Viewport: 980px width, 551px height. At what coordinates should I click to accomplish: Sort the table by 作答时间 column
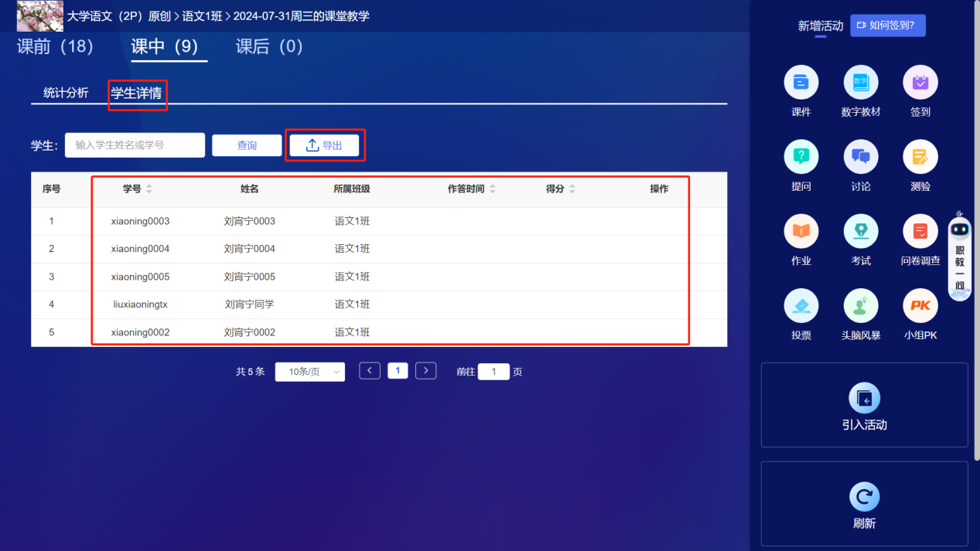coord(492,189)
